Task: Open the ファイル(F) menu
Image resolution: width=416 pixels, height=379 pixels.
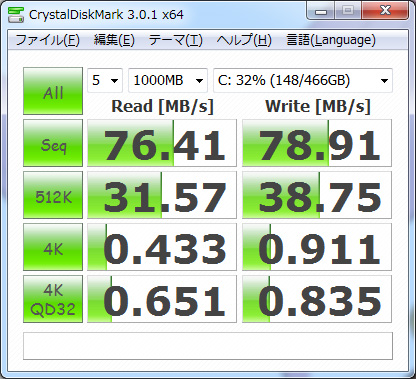Action: (47, 40)
